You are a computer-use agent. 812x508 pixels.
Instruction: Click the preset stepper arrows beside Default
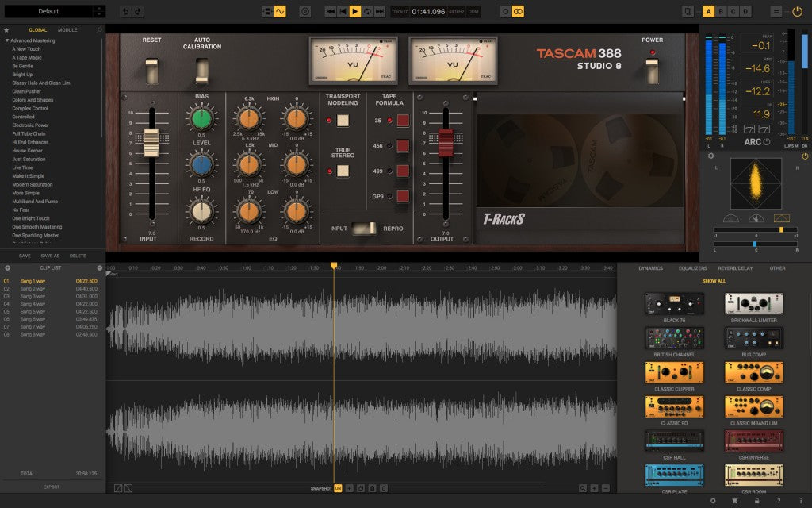click(x=100, y=11)
